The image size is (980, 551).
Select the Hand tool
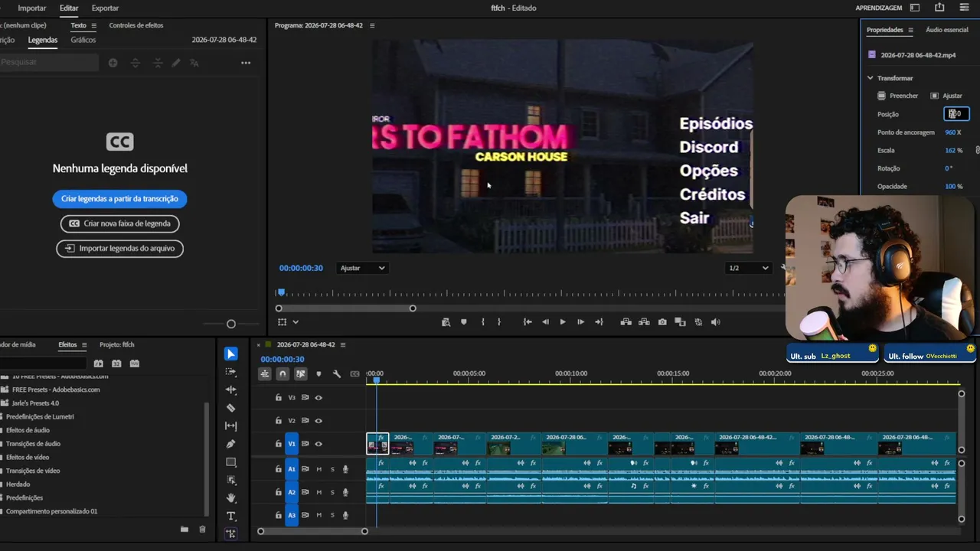[x=230, y=498]
